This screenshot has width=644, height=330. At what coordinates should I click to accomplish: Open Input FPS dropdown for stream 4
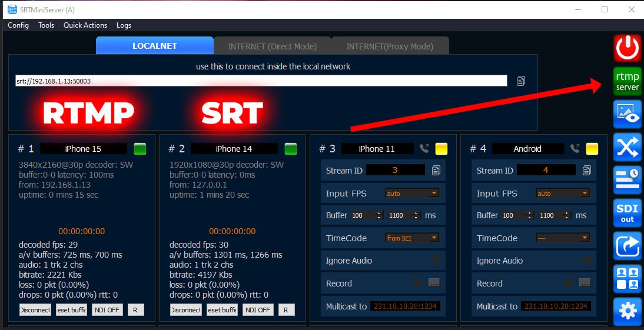click(x=563, y=193)
